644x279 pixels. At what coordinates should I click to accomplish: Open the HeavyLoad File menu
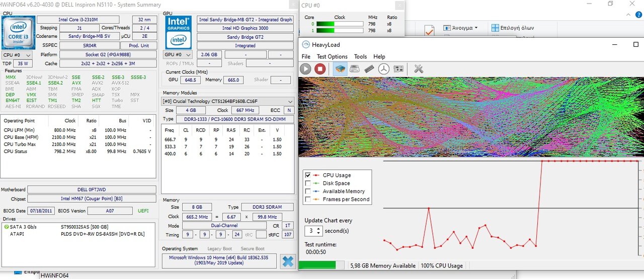point(306,56)
